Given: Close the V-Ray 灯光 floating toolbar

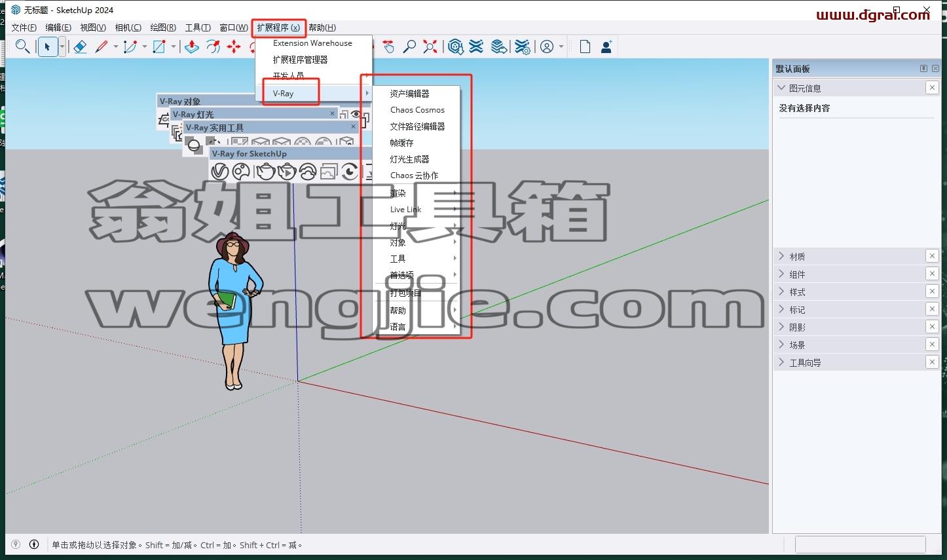Looking at the screenshot, I should 332,113.
